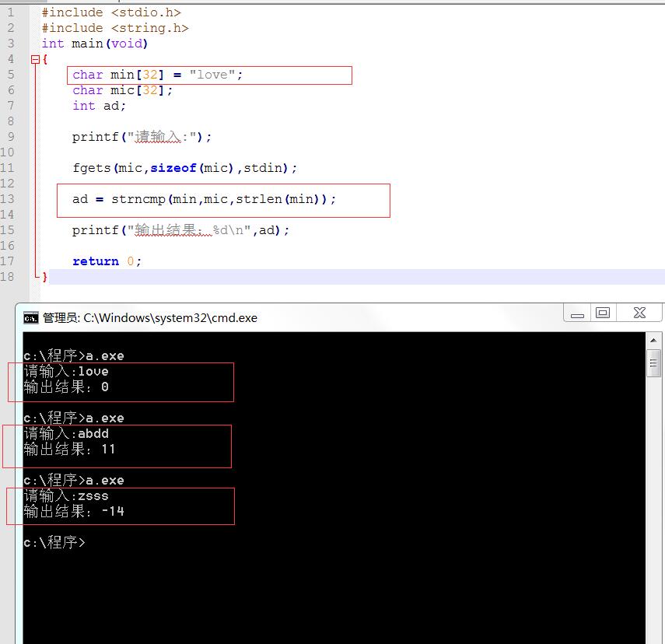Close the cmd.exe window
665x644 pixels.
tap(639, 313)
